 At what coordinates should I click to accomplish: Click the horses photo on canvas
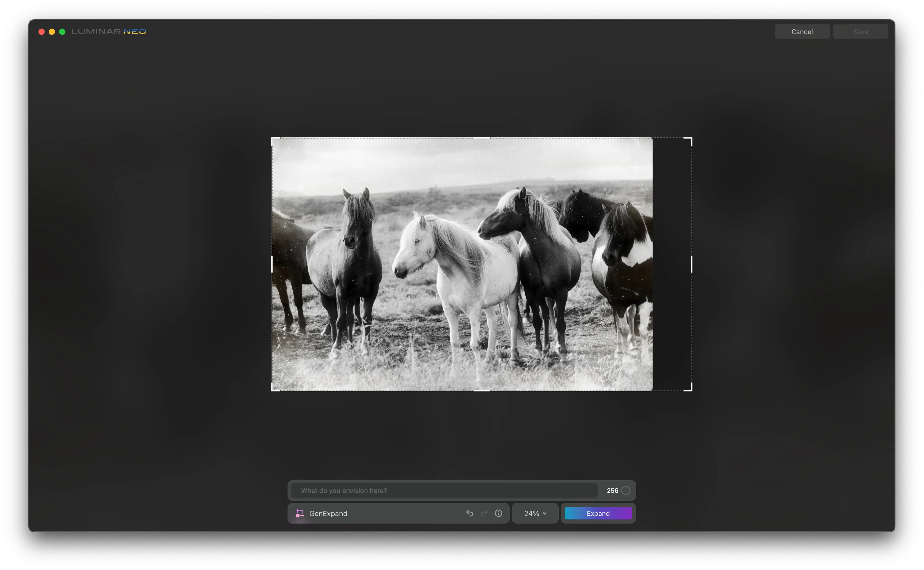[x=462, y=264]
